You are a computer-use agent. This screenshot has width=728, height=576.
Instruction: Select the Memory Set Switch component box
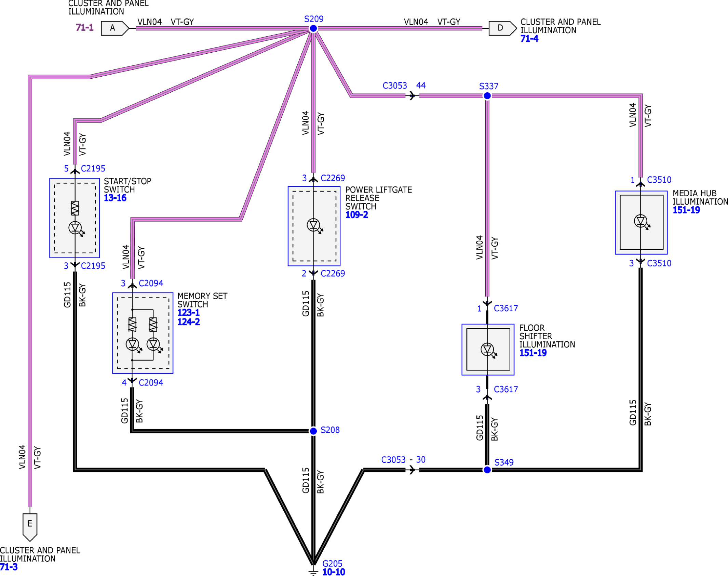click(x=143, y=333)
